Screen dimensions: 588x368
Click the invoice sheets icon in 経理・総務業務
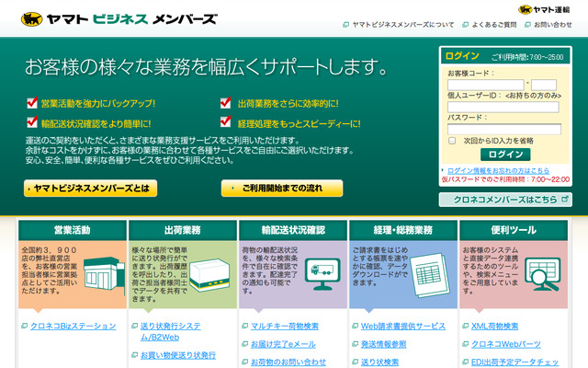430,275
